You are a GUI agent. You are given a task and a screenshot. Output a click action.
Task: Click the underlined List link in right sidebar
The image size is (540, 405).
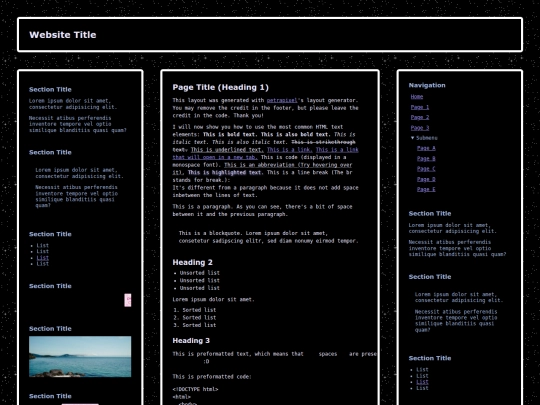(422, 382)
